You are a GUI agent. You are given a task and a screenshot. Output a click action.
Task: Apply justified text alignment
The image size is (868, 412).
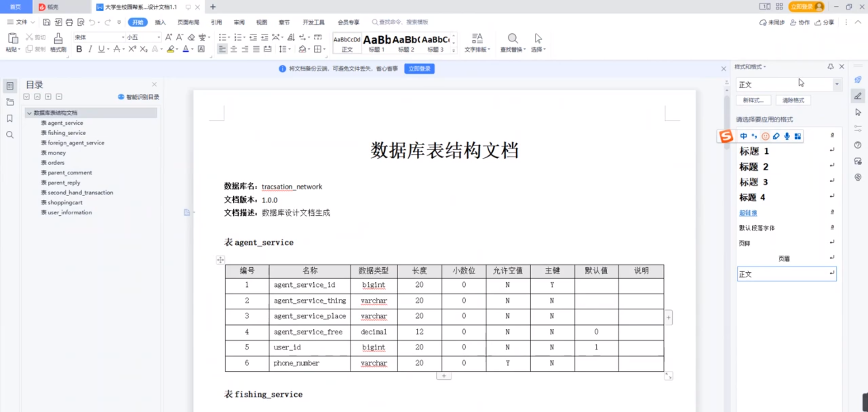tap(256, 49)
